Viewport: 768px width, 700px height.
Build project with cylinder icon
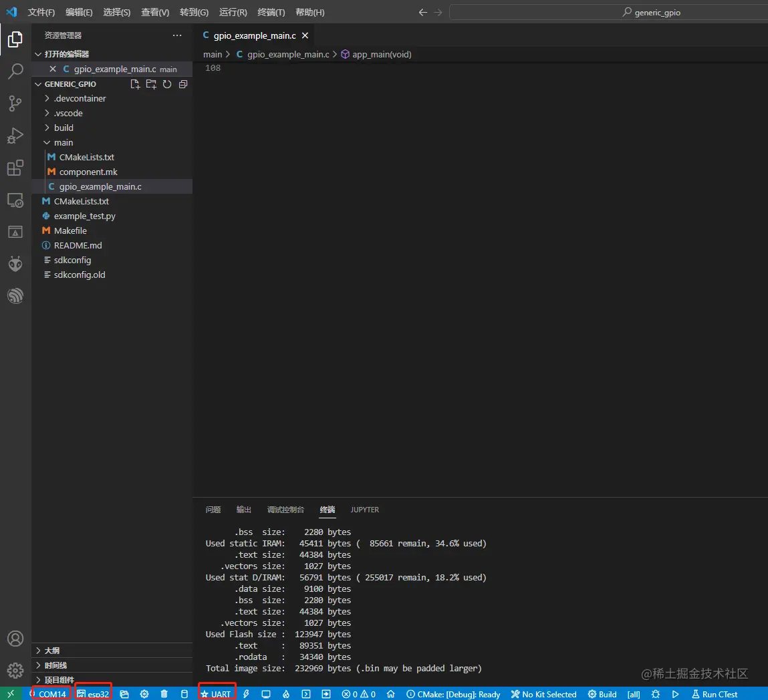click(x=184, y=694)
